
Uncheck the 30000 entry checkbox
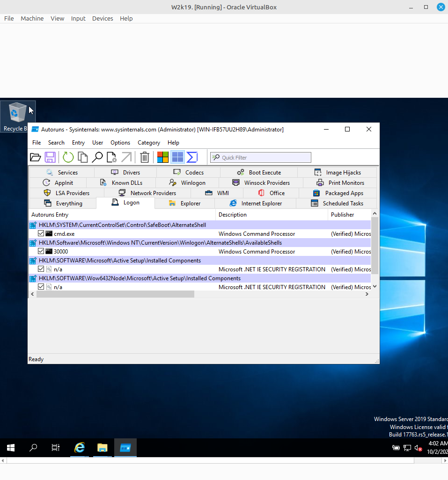point(41,251)
